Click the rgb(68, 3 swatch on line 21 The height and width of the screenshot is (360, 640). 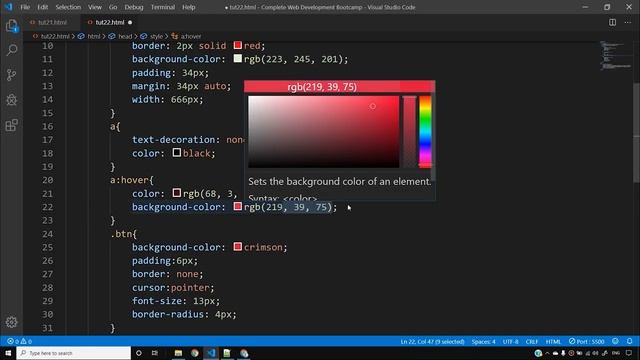pos(176,193)
